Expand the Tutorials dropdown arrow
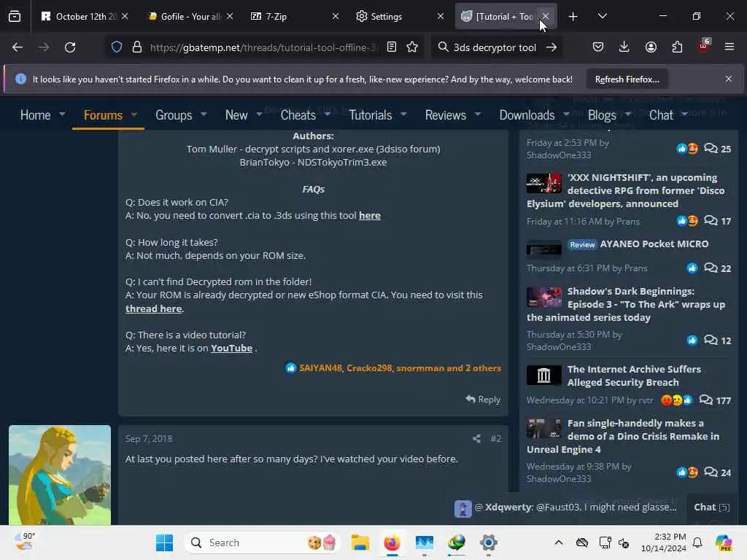This screenshot has width=747, height=560. [403, 114]
